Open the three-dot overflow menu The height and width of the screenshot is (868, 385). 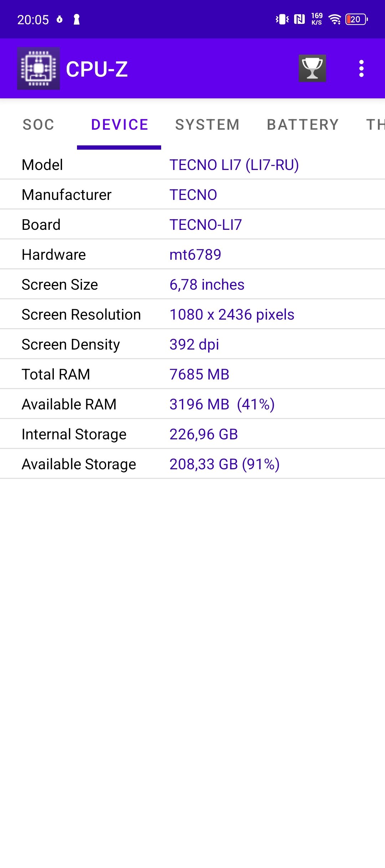361,68
